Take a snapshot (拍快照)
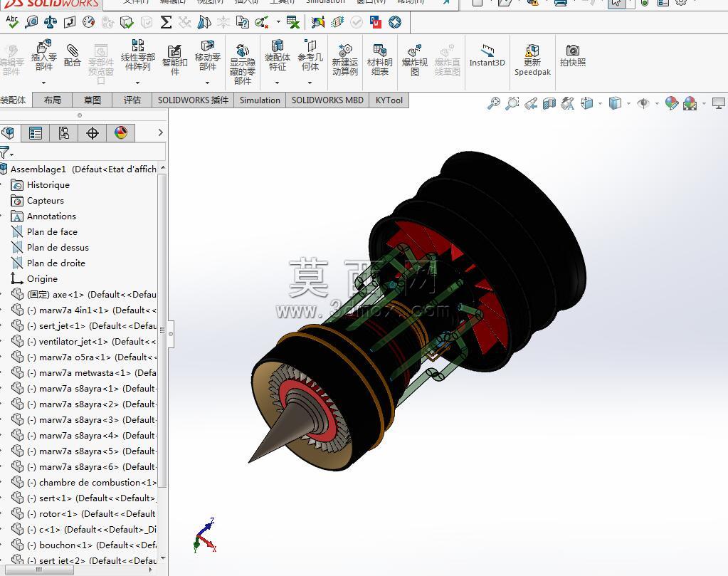This screenshot has width=728, height=576. pos(572,56)
